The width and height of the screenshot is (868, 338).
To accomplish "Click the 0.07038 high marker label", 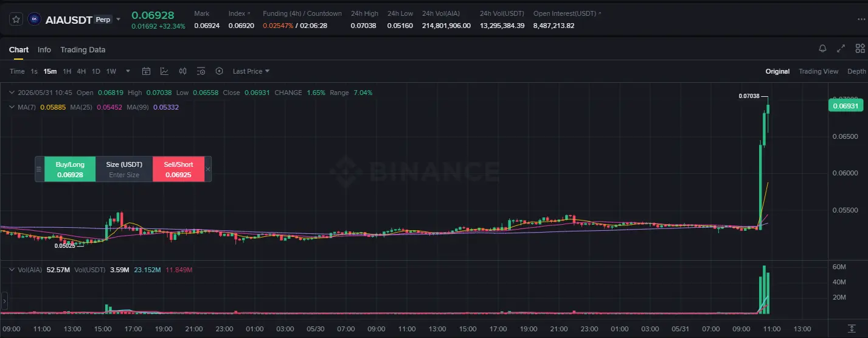I will pyautogui.click(x=749, y=96).
